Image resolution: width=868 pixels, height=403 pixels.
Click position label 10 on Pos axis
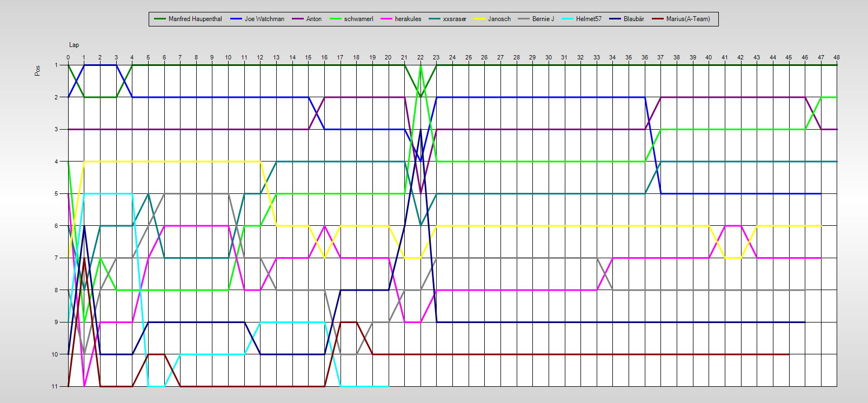(55, 354)
